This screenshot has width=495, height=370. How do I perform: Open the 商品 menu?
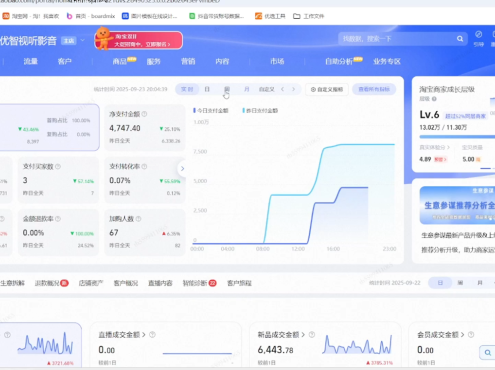coord(120,61)
